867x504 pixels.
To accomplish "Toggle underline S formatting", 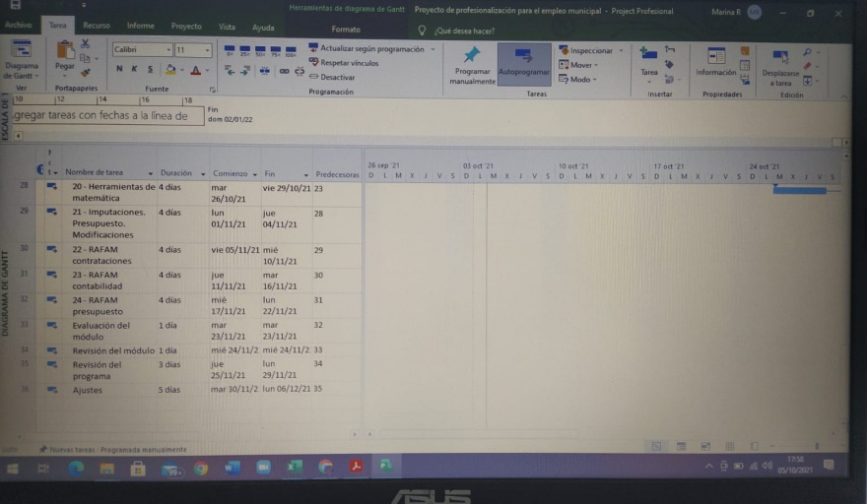I will 150,70.
